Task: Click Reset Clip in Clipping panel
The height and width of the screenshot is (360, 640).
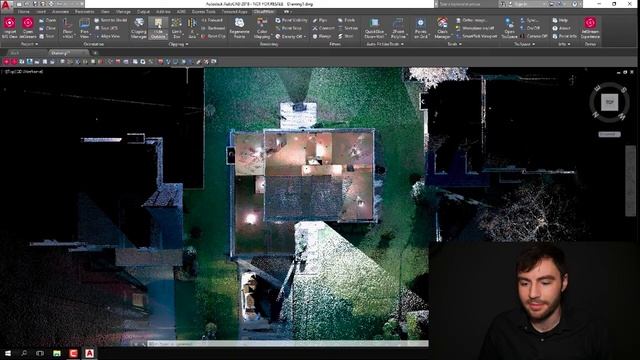Action: (213, 36)
